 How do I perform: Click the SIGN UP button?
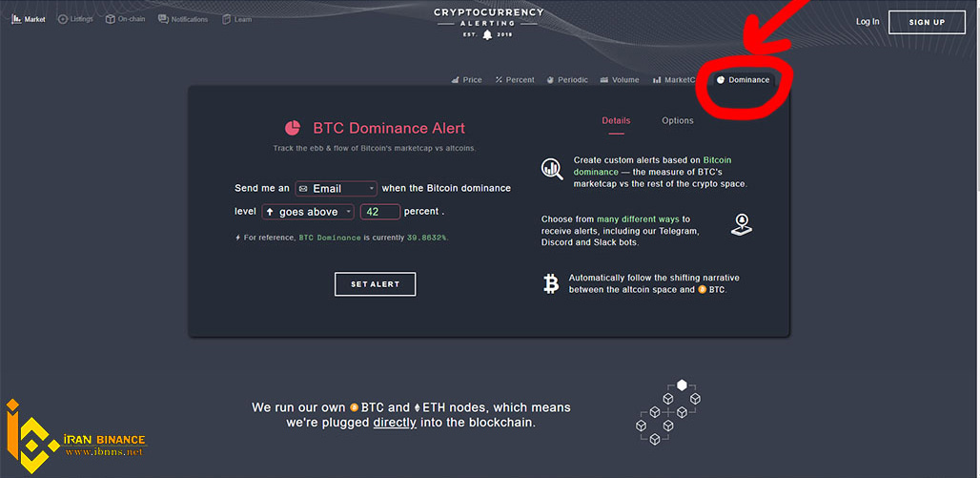[927, 22]
